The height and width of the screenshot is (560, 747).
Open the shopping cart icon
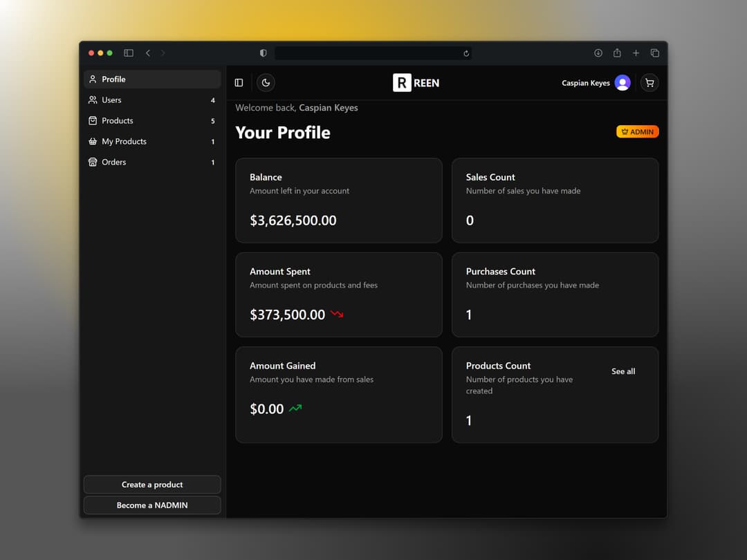coord(649,83)
